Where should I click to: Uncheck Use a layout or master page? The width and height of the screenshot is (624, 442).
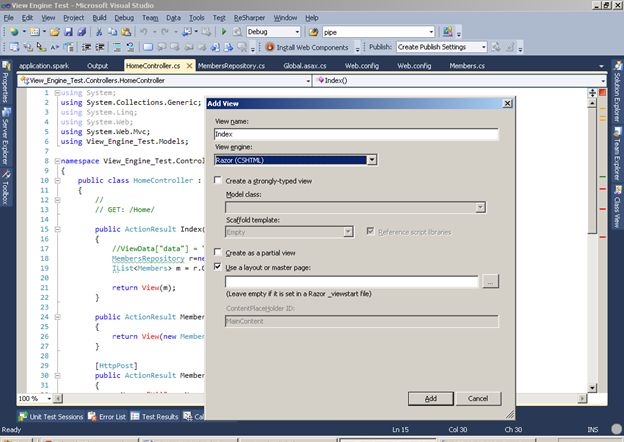[x=218, y=267]
